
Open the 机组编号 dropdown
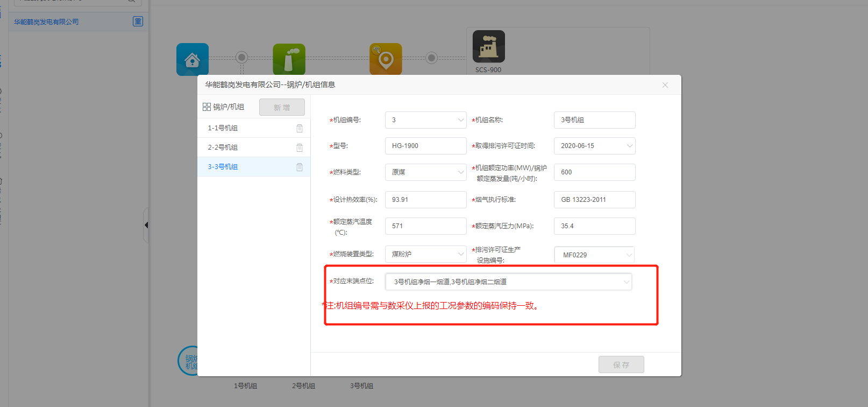(x=426, y=120)
